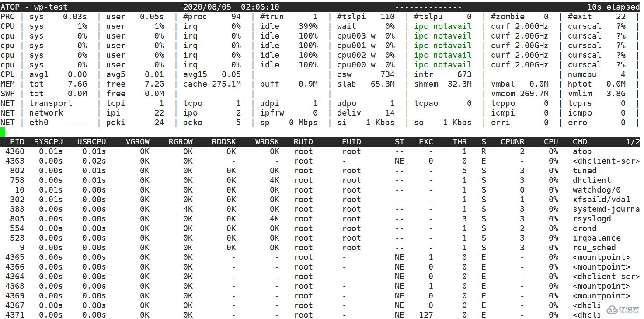Click the EXC value 127
The image size is (644, 319).
pos(426,315)
